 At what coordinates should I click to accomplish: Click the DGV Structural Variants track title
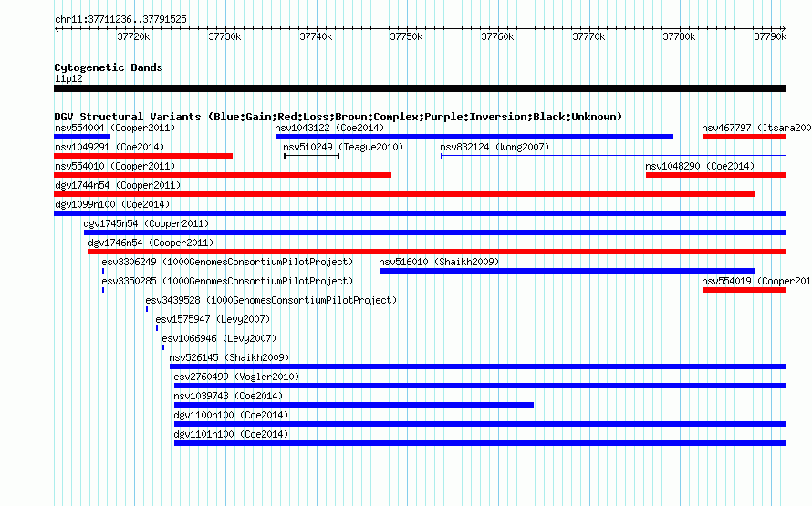click(x=338, y=117)
